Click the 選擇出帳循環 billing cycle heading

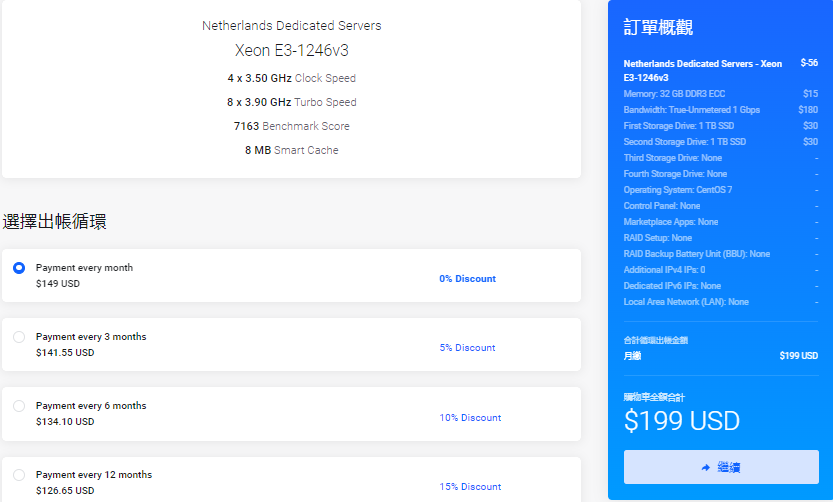pyautogui.click(x=55, y=221)
